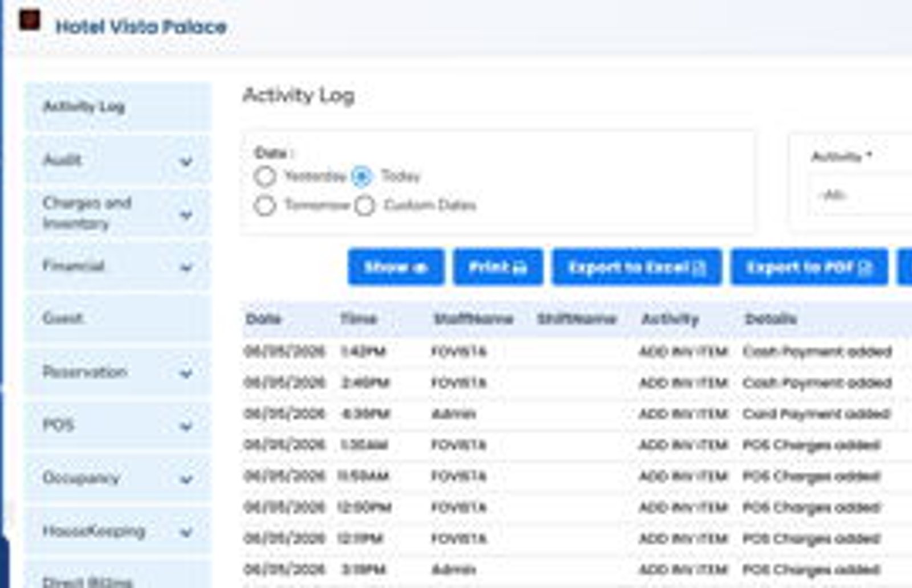Viewport: 912px width, 588px height.
Task: Open Activity Log in the sidebar
Action: click(117, 107)
